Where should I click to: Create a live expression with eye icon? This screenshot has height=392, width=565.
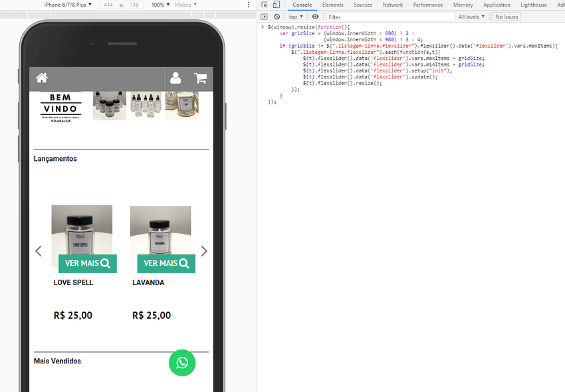tap(315, 17)
